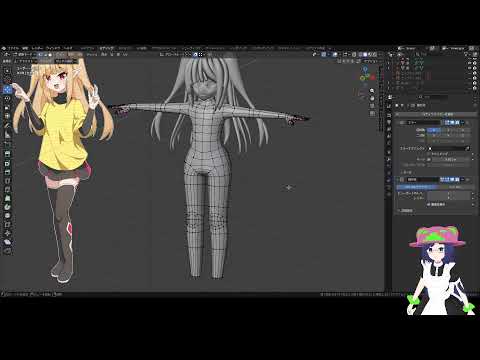
Task: Enable face select mode
Action: (x=50, y=54)
